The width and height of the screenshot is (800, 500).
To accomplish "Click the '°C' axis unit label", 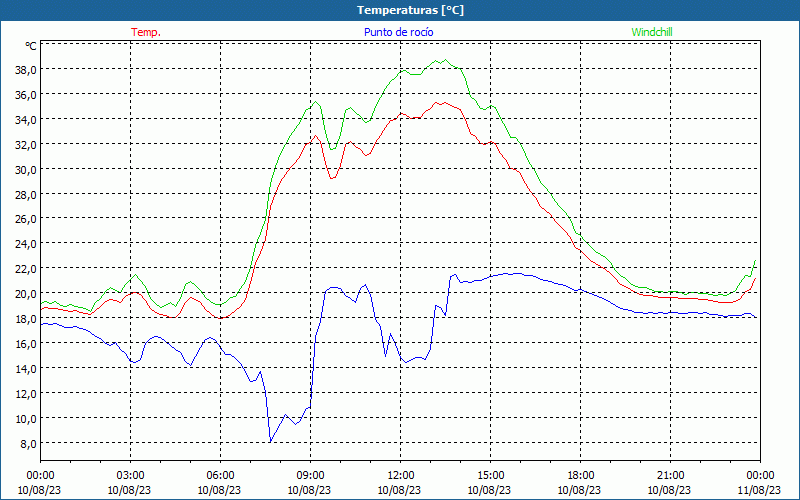I will coord(31,46).
